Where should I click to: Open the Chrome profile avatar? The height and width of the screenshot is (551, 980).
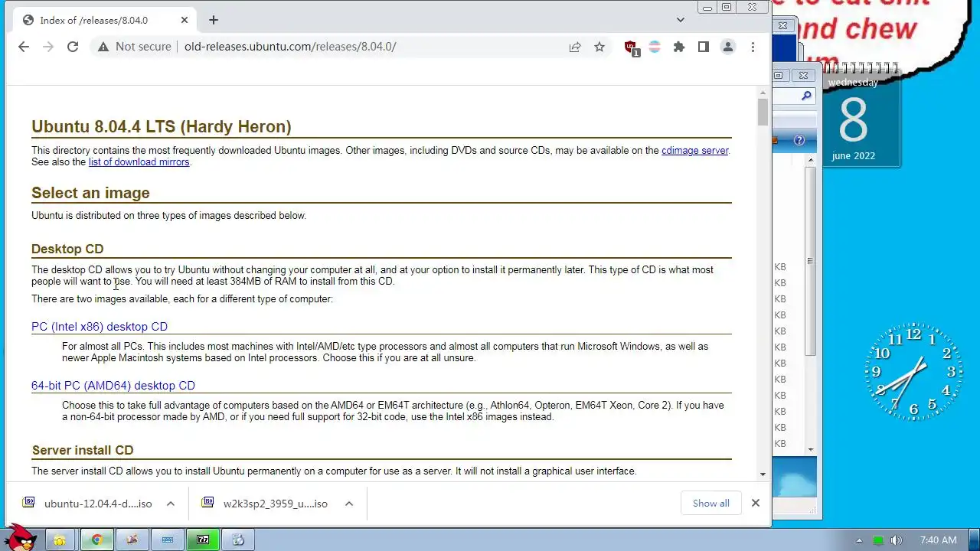[728, 47]
